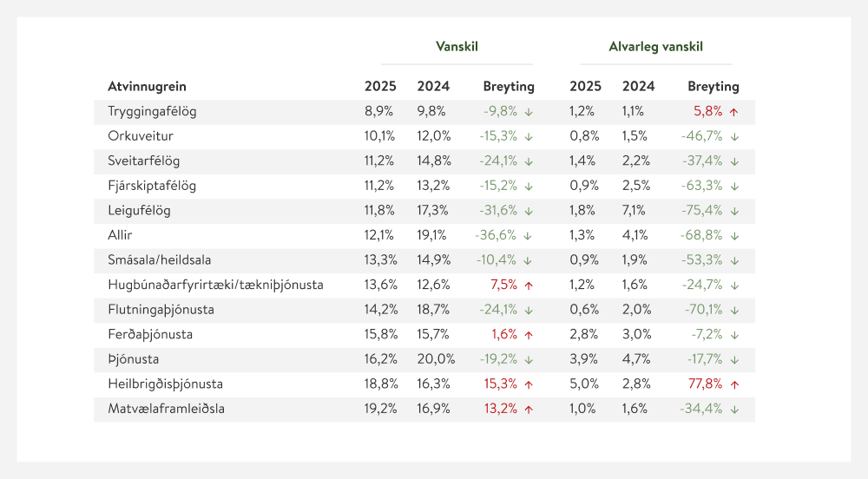Select the Vanskil column group header

point(457,47)
